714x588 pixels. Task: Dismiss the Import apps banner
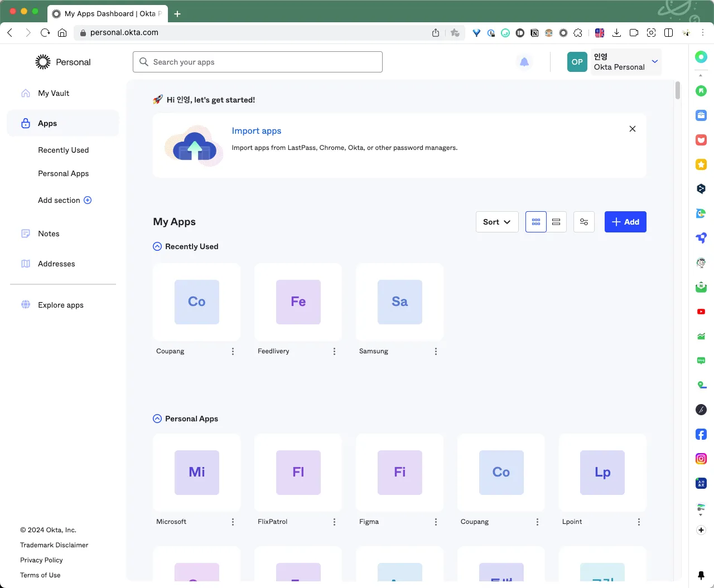pyautogui.click(x=633, y=129)
